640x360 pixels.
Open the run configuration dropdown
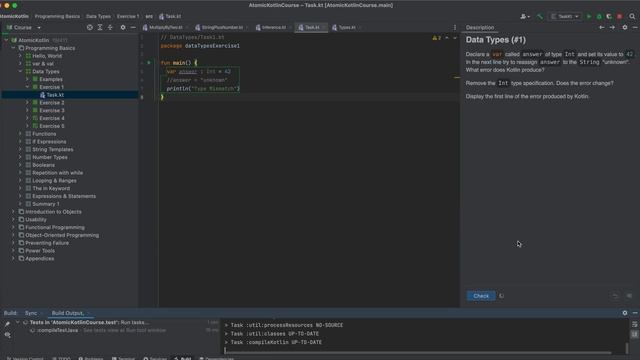coord(565,16)
